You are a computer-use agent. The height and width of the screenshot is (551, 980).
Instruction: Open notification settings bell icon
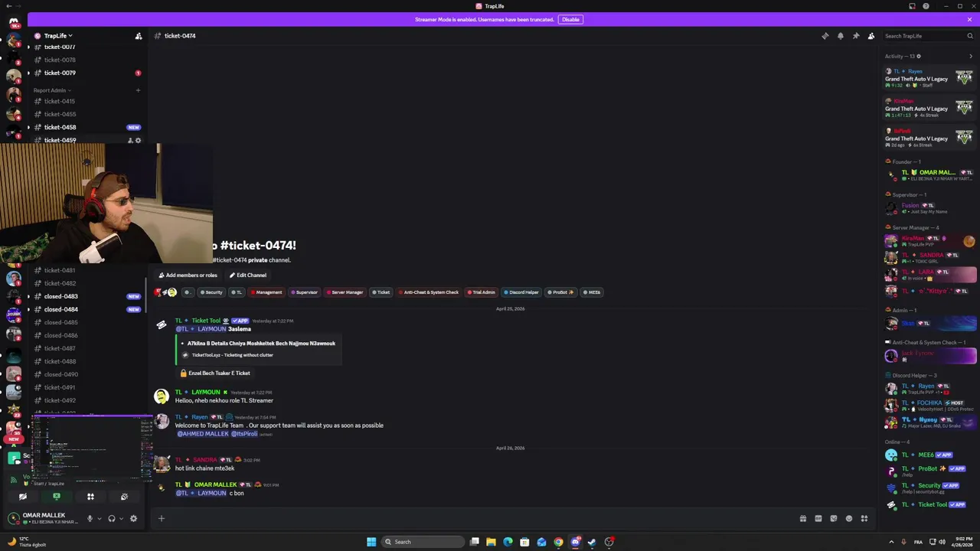841,36
